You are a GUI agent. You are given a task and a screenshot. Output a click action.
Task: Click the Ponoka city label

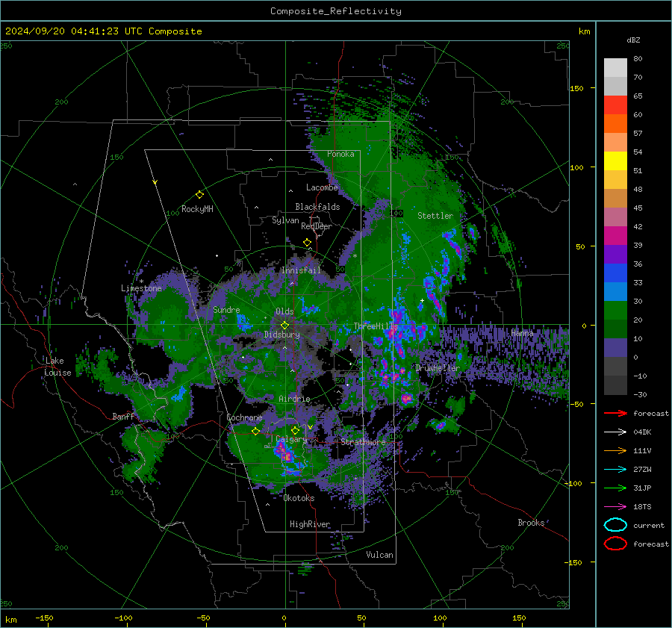pos(340,154)
